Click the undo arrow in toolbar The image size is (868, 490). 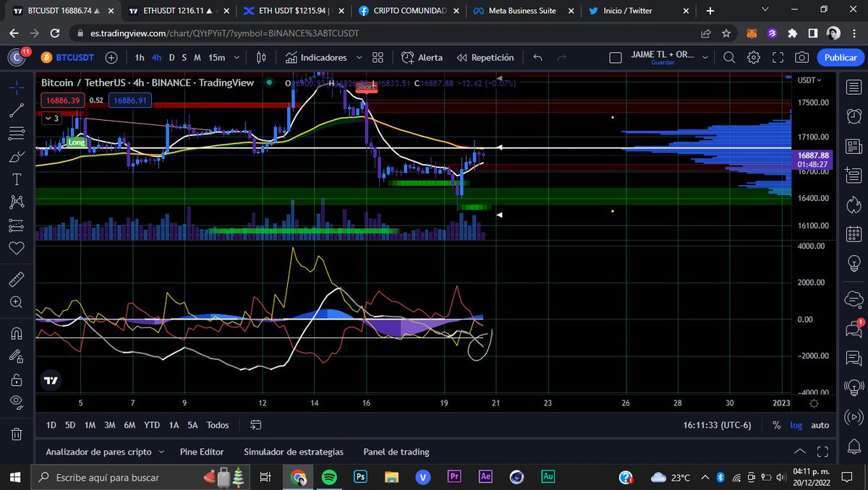point(537,58)
